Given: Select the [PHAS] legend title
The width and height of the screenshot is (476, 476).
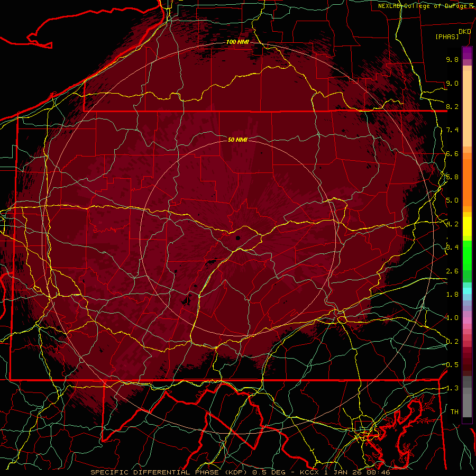Looking at the screenshot, I should pyautogui.click(x=447, y=36).
